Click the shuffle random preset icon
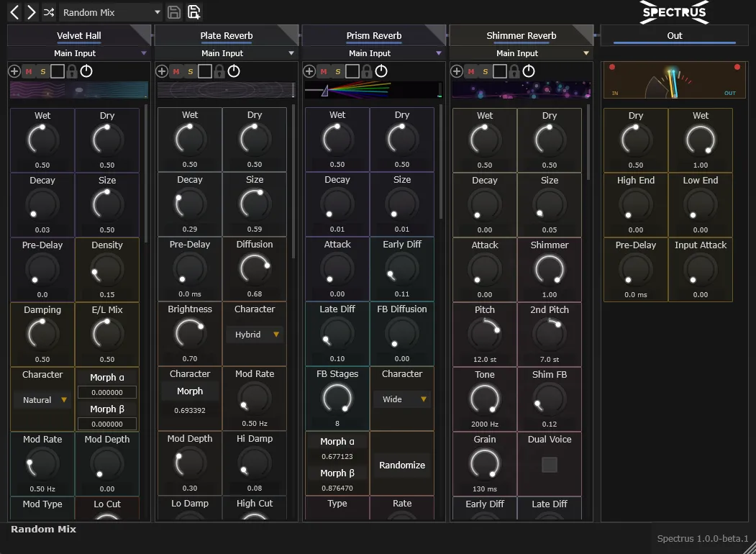The height and width of the screenshot is (554, 756). point(49,12)
